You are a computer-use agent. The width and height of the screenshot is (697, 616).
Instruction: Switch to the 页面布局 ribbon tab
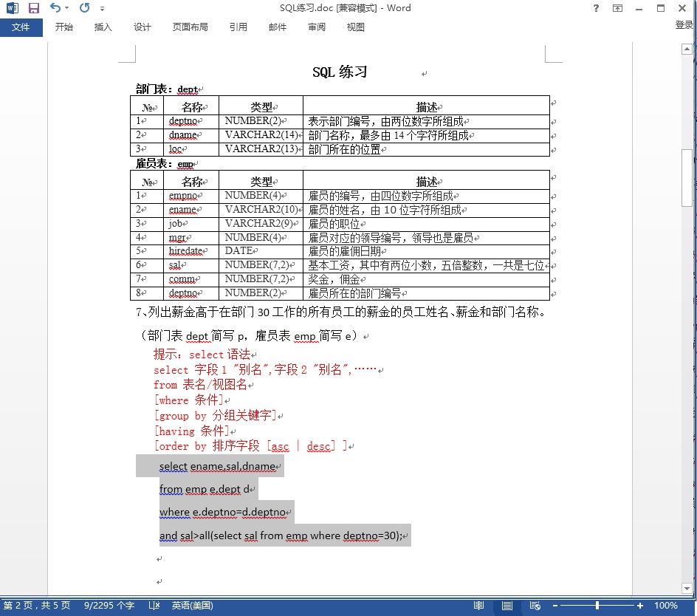190,27
